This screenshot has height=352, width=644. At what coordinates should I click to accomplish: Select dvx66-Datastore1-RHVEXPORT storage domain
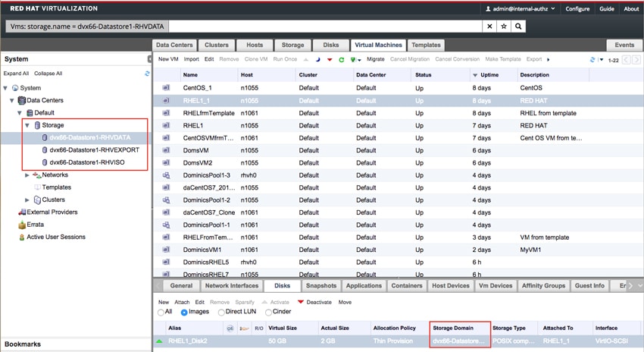(95, 150)
